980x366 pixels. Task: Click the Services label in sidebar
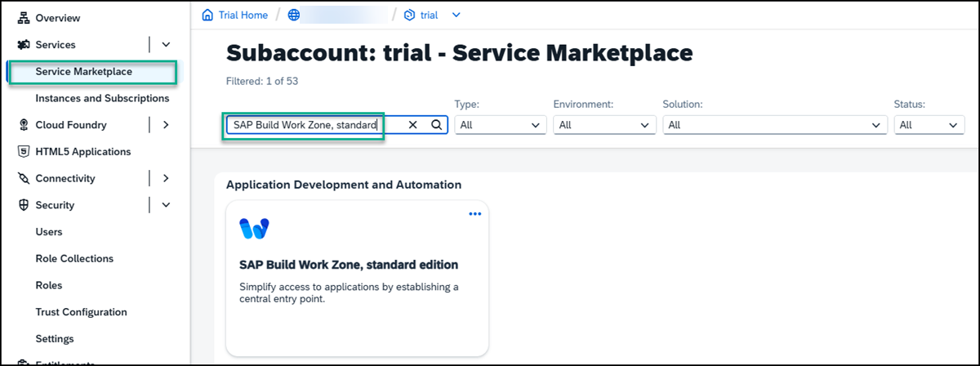[56, 45]
